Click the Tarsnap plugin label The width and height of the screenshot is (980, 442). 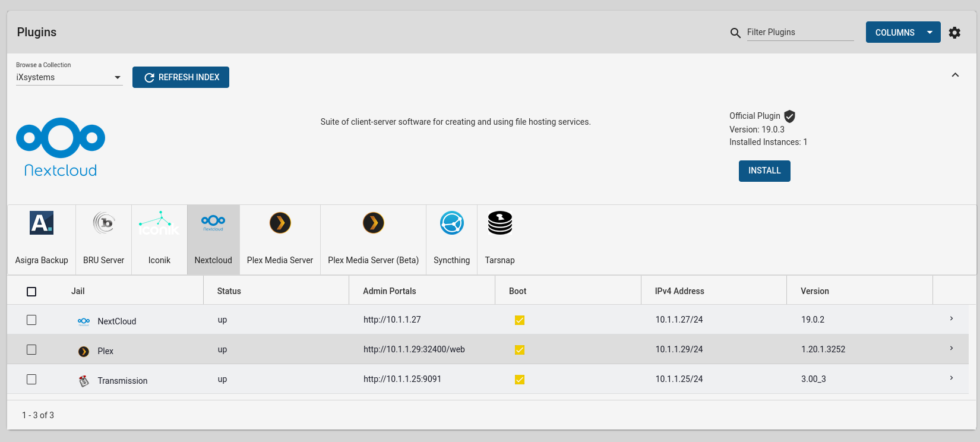pos(500,260)
